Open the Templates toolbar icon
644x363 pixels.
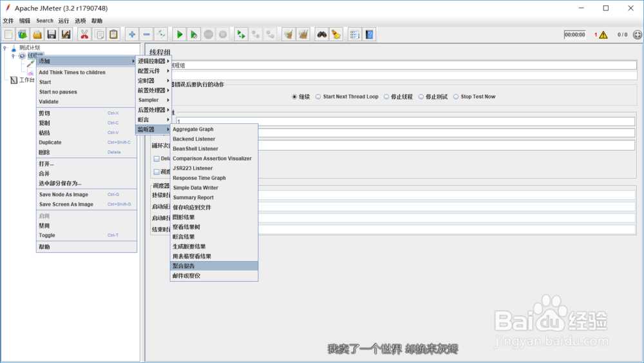pyautogui.click(x=23, y=35)
